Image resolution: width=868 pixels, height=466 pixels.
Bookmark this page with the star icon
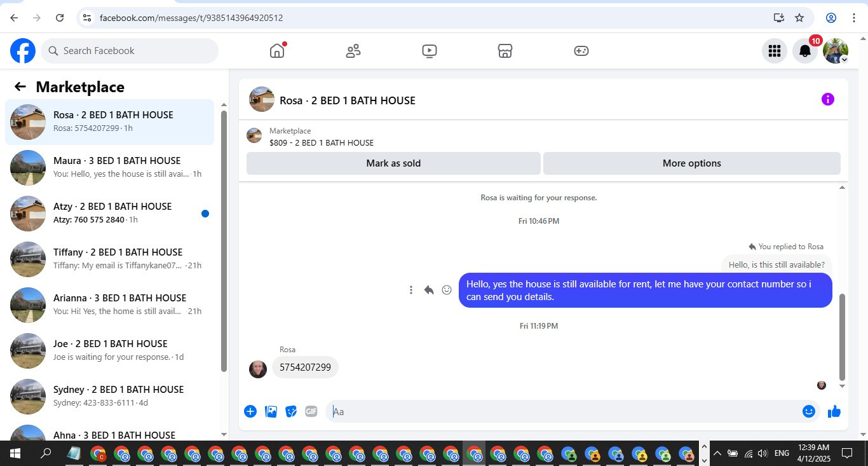pos(799,18)
